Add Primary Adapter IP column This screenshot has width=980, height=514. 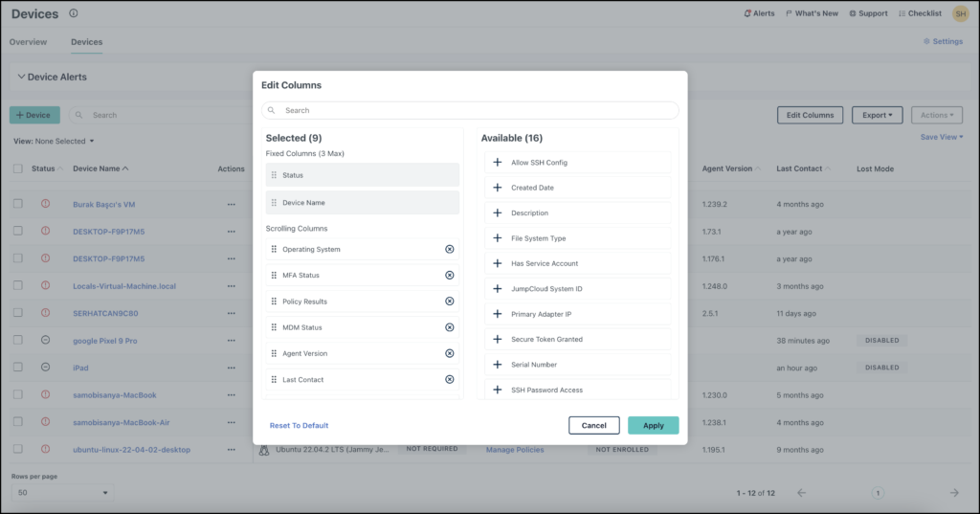(x=498, y=314)
